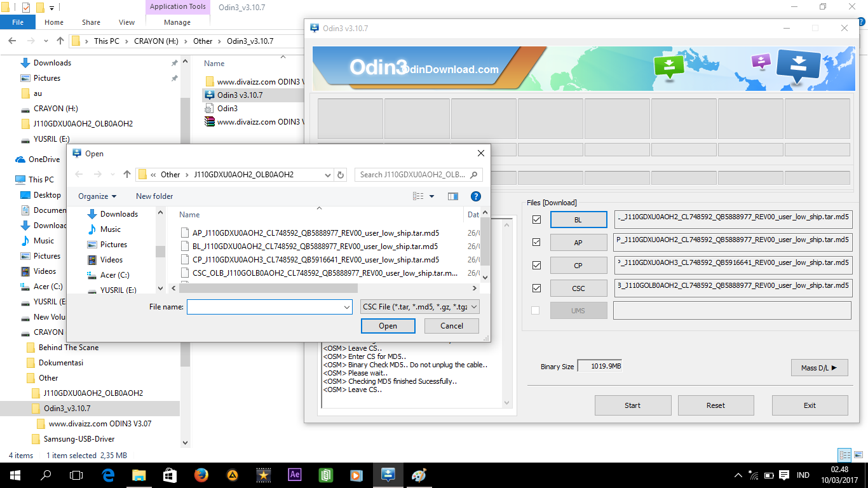This screenshot has height=488, width=868.
Task: Click New folder in the Open dialog
Action: click(x=154, y=196)
